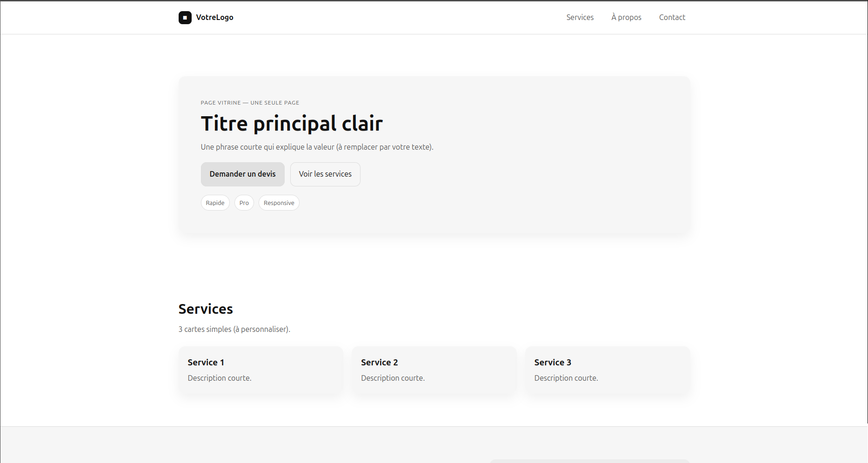Click the Voir les services button
Viewport: 868px width, 463px height.
(x=325, y=174)
